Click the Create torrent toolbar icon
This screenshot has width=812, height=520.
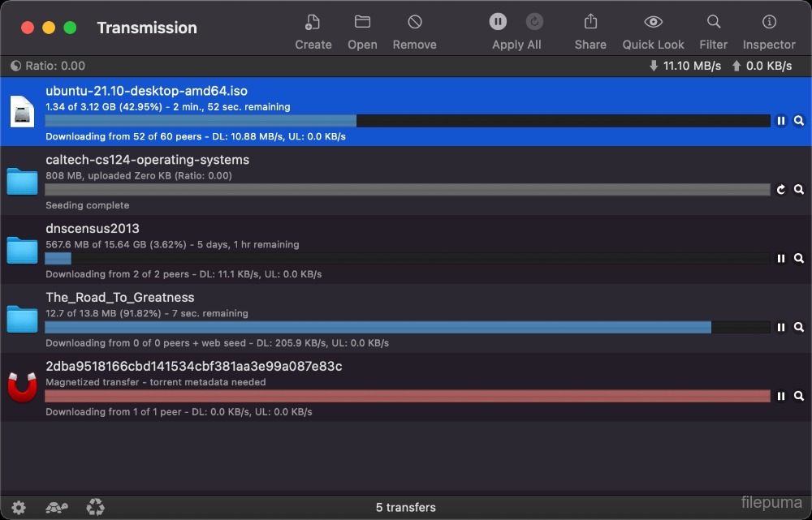[x=313, y=23]
